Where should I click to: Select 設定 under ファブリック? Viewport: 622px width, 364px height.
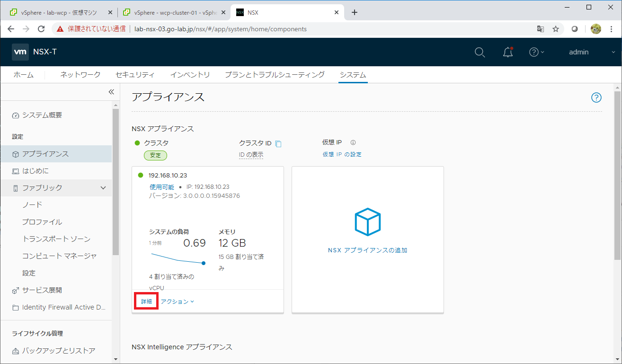(29, 273)
